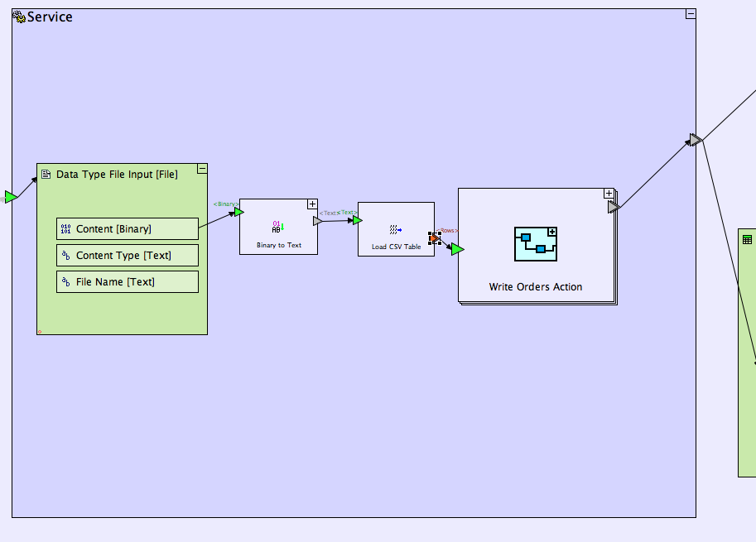Click gray Text output port of Binary to Text
This screenshot has width=756, height=542.
pyautogui.click(x=317, y=221)
